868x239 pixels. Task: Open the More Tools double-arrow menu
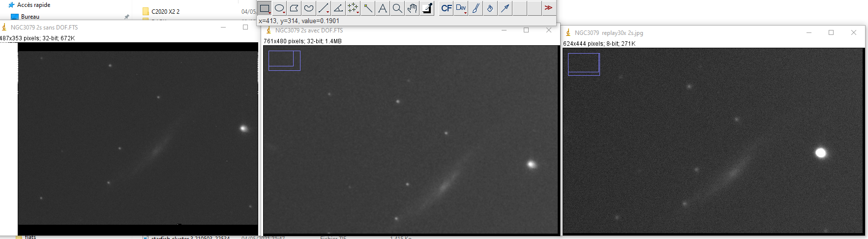pyautogui.click(x=548, y=8)
